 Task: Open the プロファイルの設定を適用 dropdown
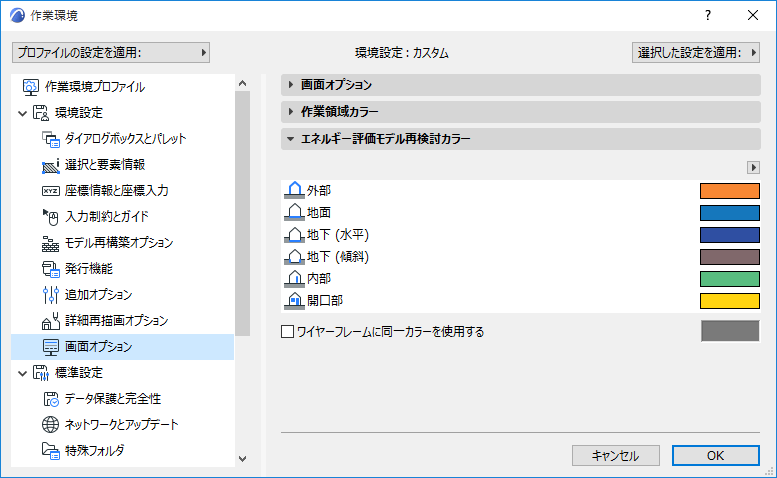111,52
